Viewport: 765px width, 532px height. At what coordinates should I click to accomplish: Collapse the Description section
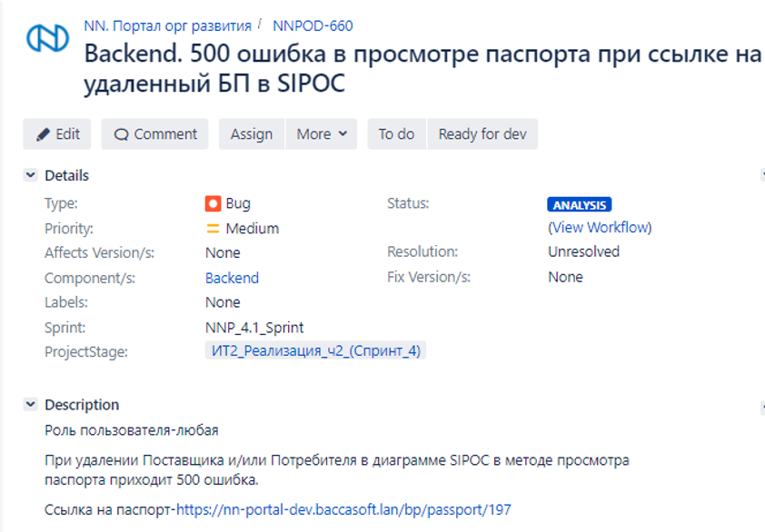point(30,405)
